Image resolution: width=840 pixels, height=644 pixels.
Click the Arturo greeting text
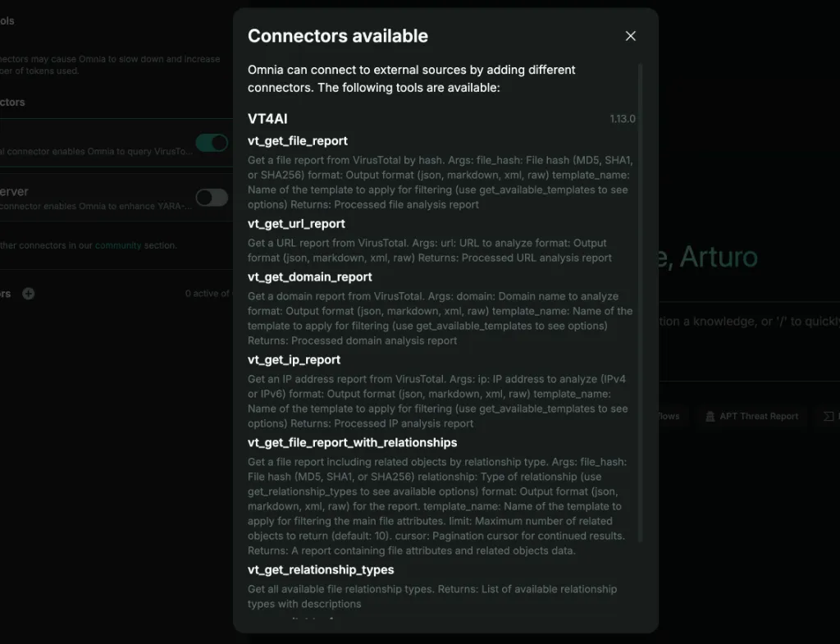(719, 257)
